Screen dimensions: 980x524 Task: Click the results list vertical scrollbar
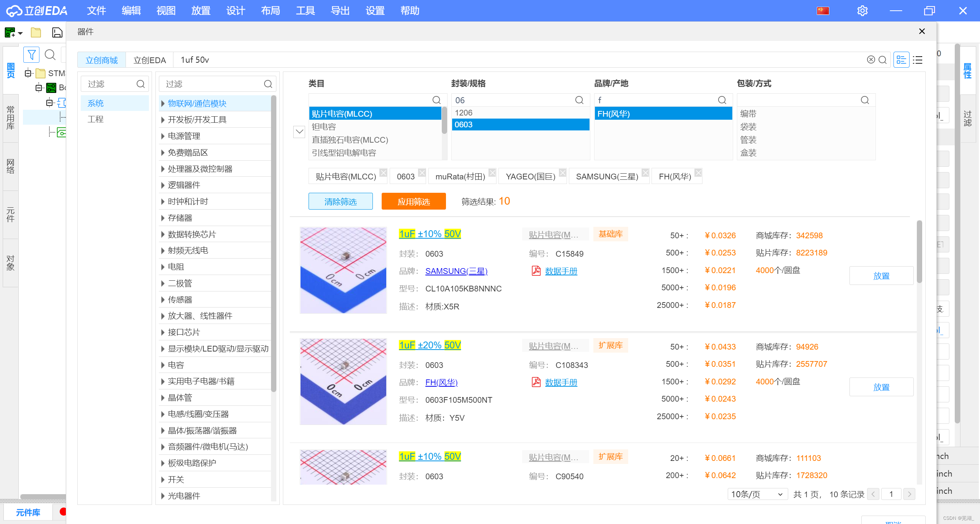tap(919, 252)
